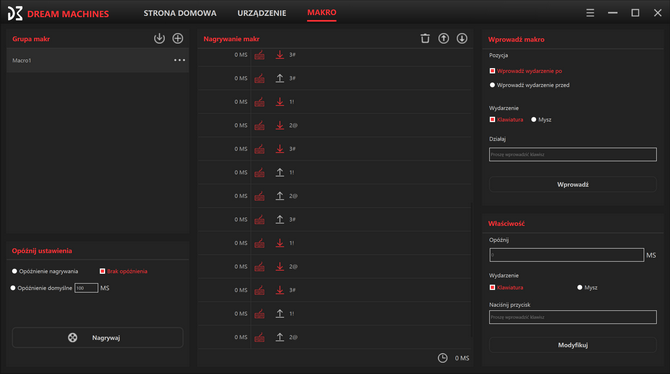The image size is (670, 374).
Task: Click the Modyfikuj button
Action: coord(573,345)
